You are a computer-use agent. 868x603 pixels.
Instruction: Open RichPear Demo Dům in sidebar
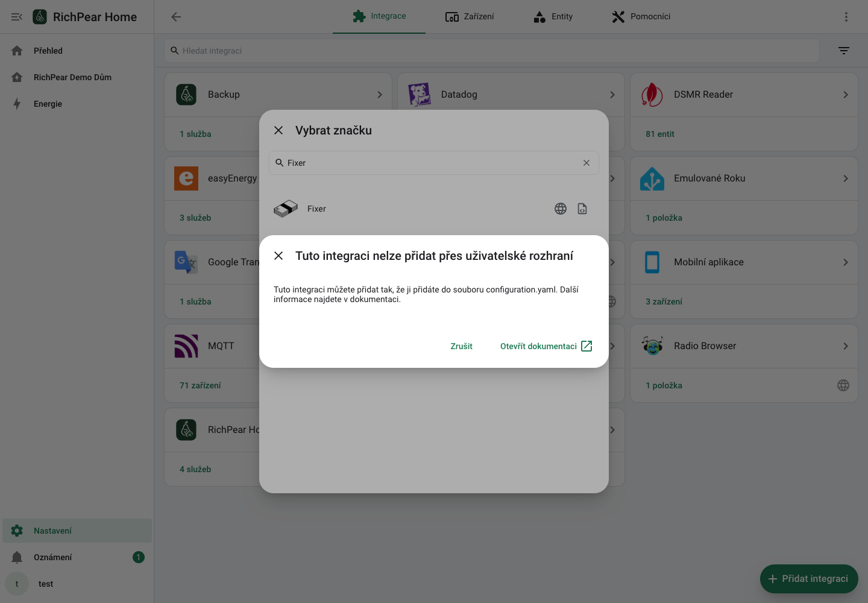coord(77,77)
